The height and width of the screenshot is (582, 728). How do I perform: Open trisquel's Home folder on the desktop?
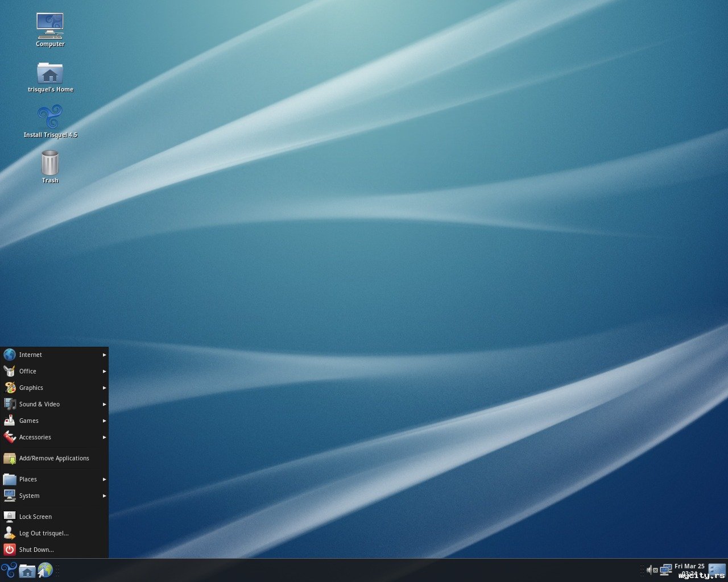click(x=50, y=77)
